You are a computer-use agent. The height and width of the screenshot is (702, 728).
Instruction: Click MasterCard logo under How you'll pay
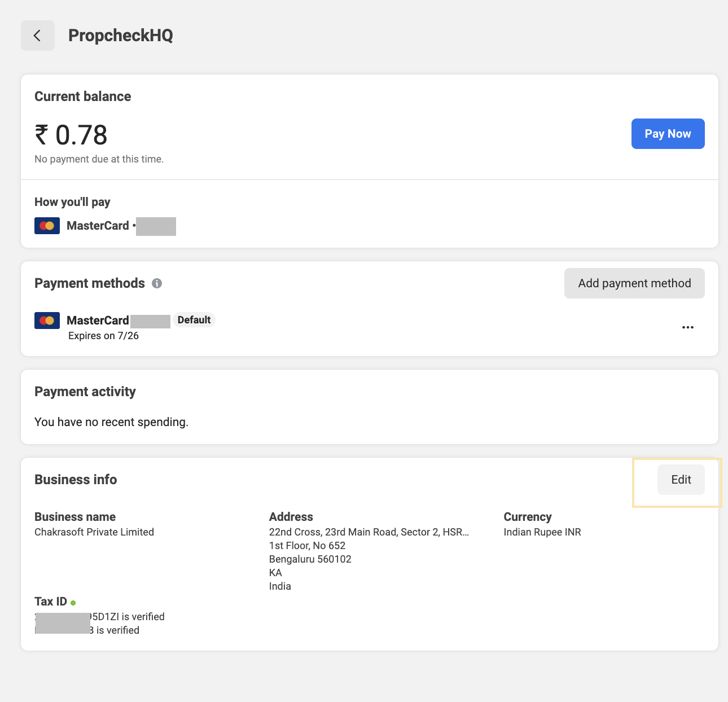47,226
